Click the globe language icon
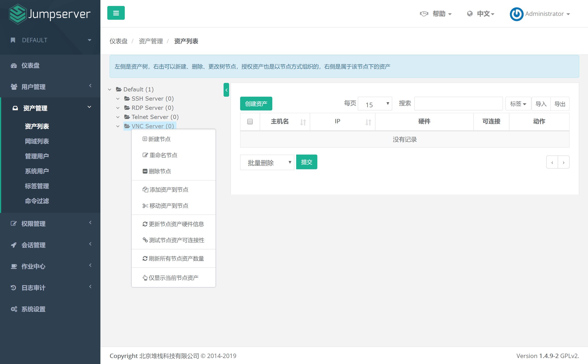 tap(469, 14)
